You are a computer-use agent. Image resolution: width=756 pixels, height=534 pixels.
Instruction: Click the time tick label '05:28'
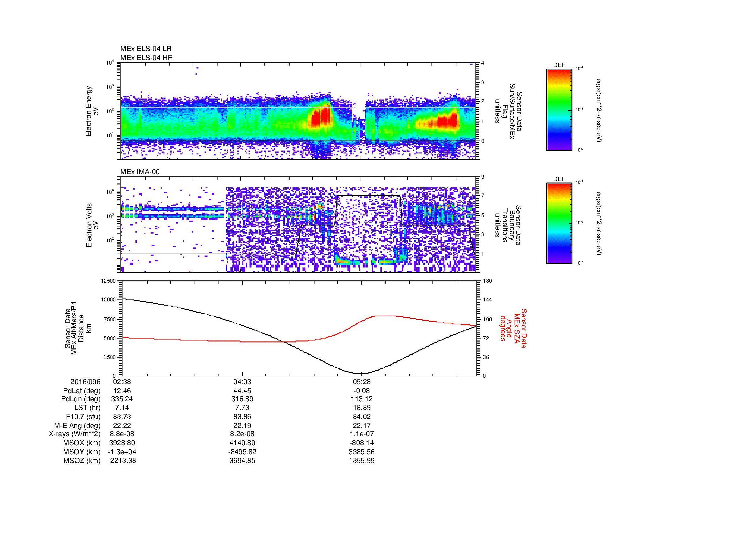tap(362, 382)
